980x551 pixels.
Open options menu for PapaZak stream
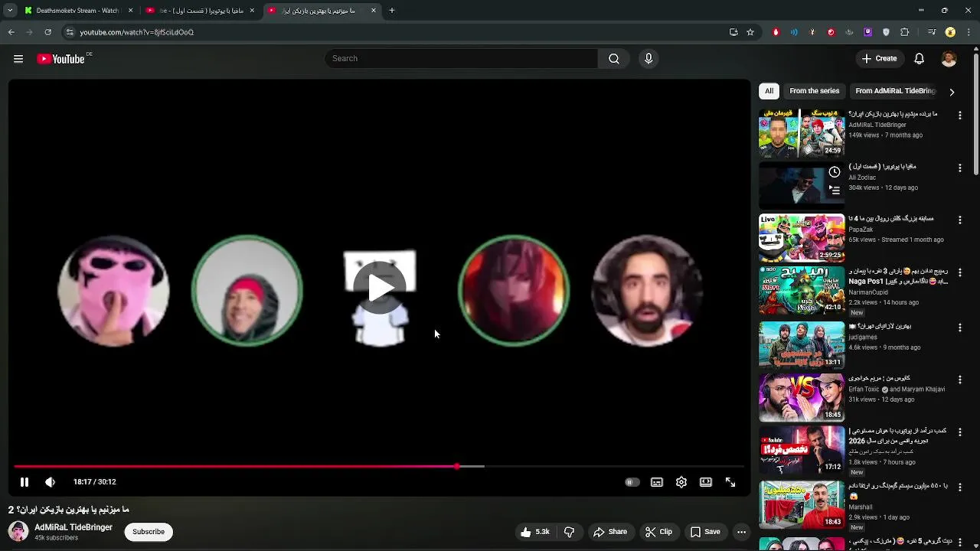click(x=960, y=220)
